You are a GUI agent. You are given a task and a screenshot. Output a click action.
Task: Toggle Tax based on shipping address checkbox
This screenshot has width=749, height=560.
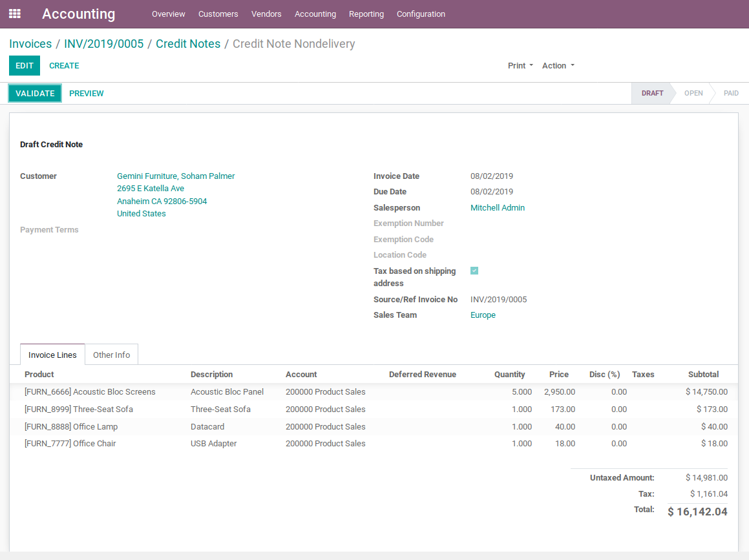pos(474,271)
